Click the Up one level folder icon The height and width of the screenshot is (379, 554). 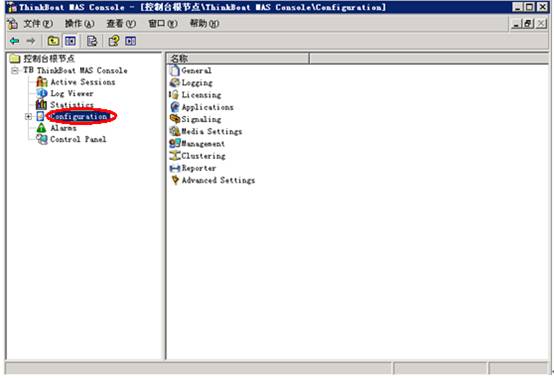pyautogui.click(x=53, y=41)
